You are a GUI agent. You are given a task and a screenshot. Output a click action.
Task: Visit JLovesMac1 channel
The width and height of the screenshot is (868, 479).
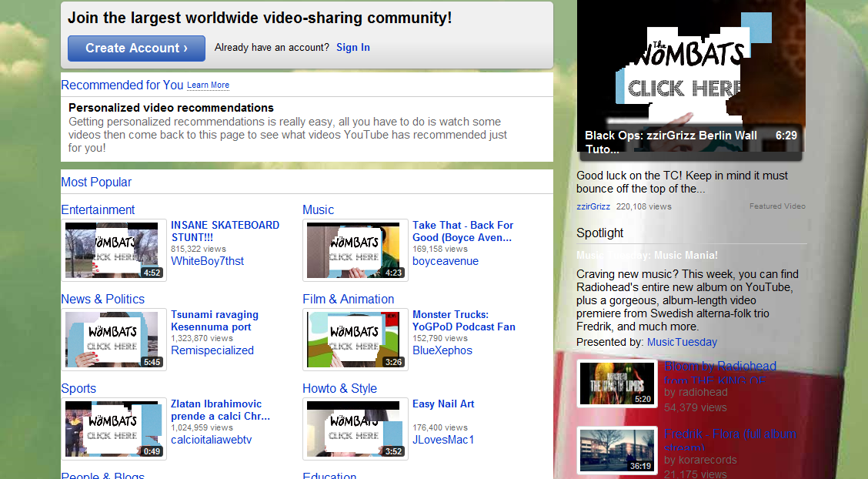click(443, 440)
